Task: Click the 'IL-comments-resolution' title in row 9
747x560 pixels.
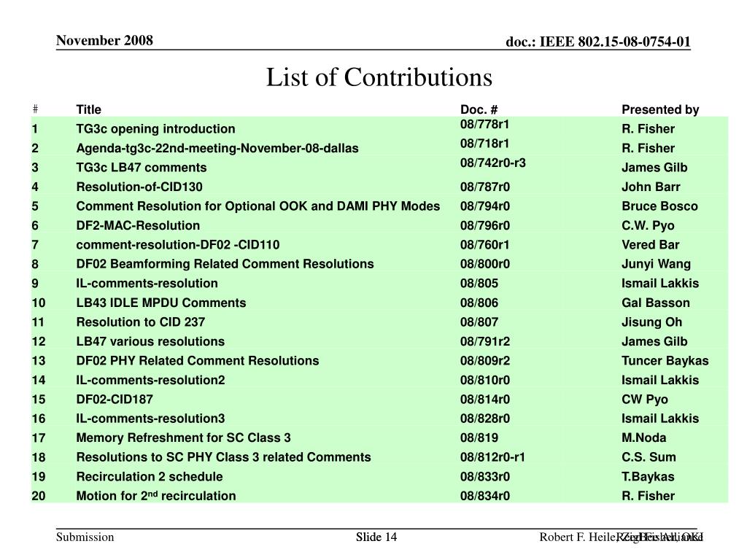Action: [x=147, y=284]
